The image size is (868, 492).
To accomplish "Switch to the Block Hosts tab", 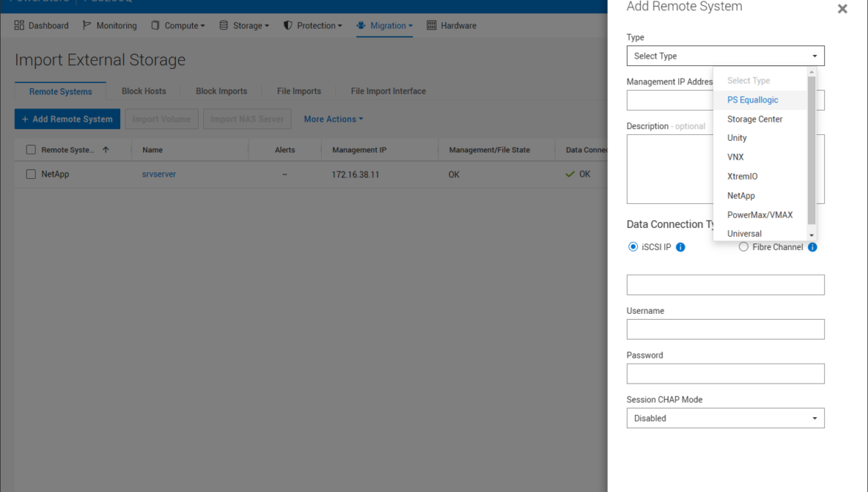I will [144, 91].
